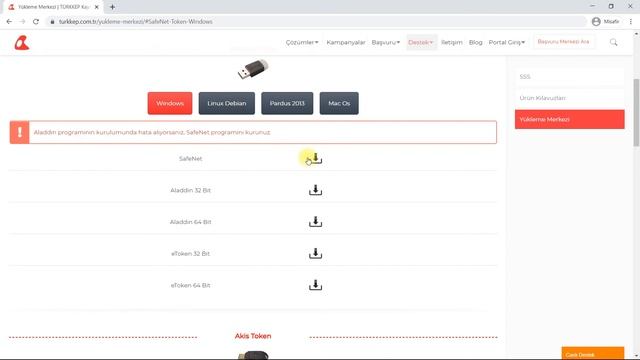Restore down the browser window

click(x=611, y=6)
